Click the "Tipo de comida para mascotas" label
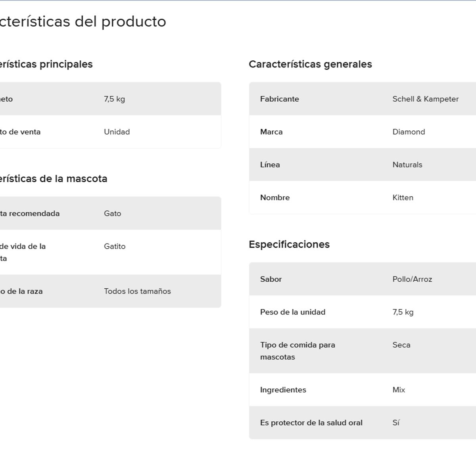The width and height of the screenshot is (476, 476). tap(297, 351)
